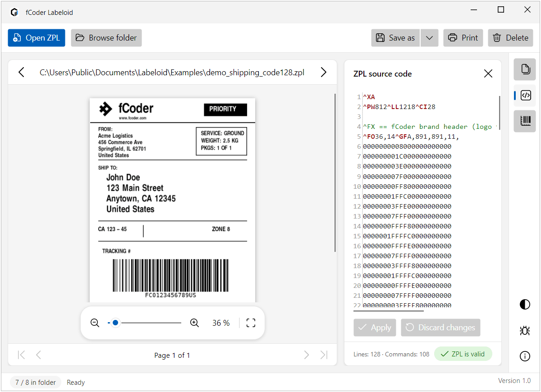Zoom in with the plus magnifier
The width and height of the screenshot is (541, 392).
point(194,323)
